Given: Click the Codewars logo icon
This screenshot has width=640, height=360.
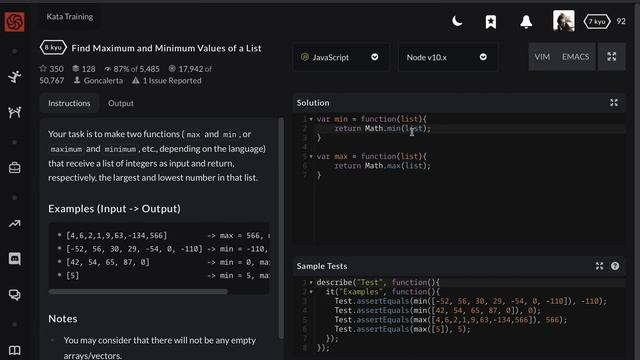Looking at the screenshot, I should tap(14, 21).
